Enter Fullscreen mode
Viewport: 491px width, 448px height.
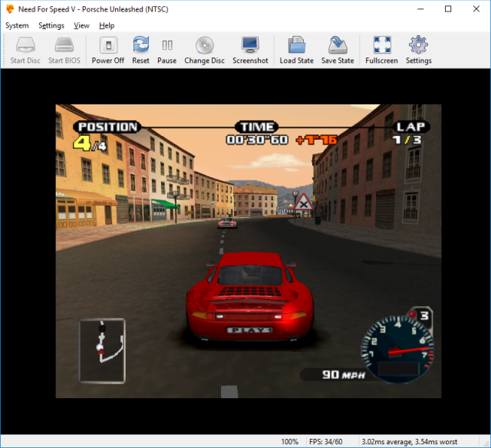tap(381, 50)
